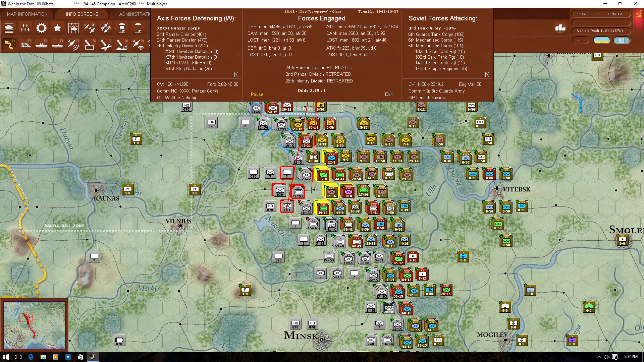644x362 pixels.
Task: Open the losses screen crosses icon
Action: (x=25, y=28)
